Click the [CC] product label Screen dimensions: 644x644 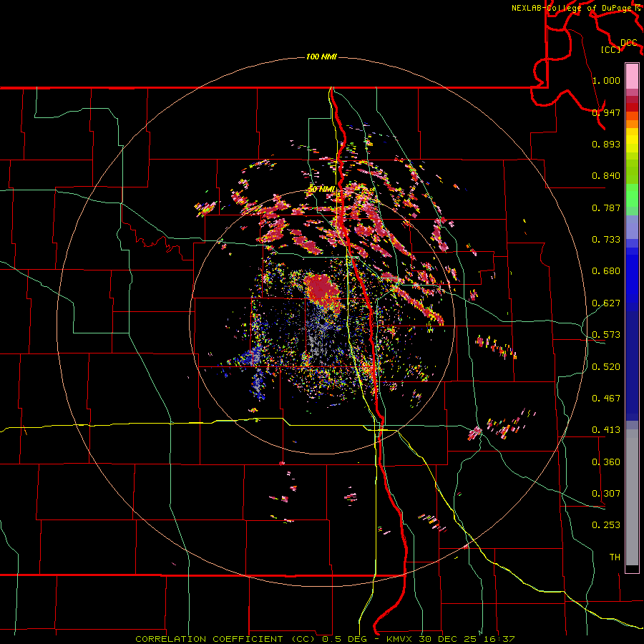[611, 49]
